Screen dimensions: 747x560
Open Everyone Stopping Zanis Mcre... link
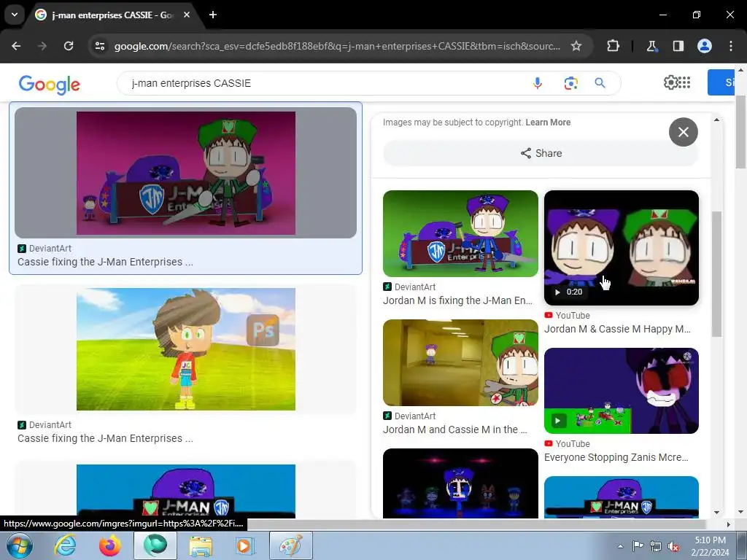[616, 457]
